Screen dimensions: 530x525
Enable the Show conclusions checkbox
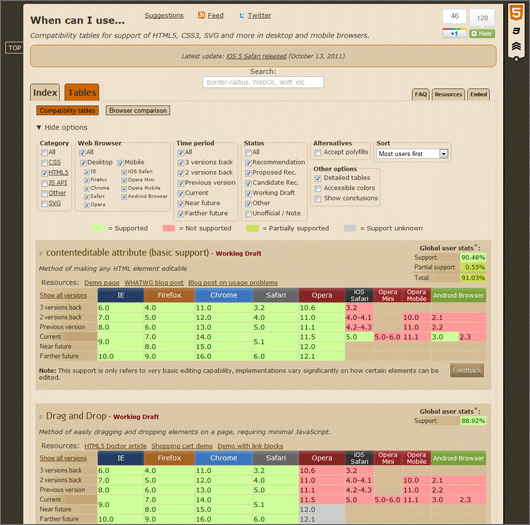pyautogui.click(x=318, y=199)
